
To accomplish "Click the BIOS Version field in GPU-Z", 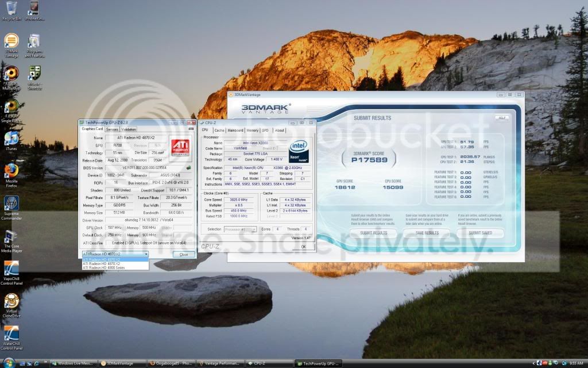I will (144, 168).
